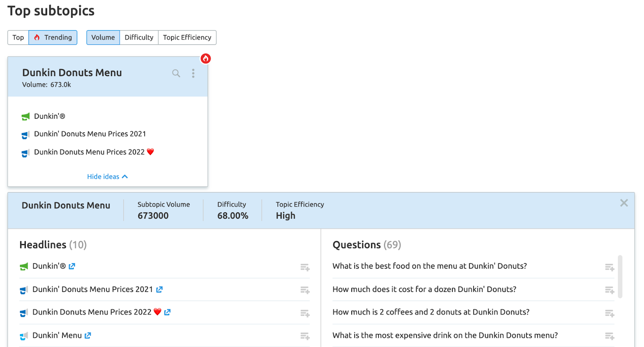Add the most expensive drink question to list
The height and width of the screenshot is (347, 644).
(610, 336)
